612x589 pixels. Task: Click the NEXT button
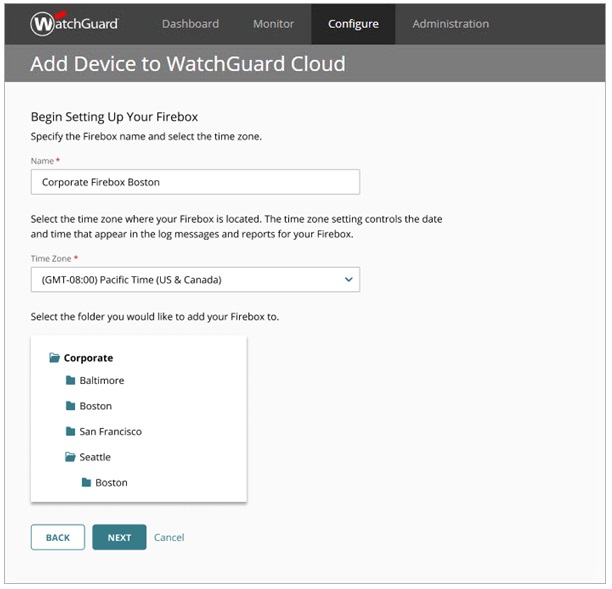tap(119, 537)
